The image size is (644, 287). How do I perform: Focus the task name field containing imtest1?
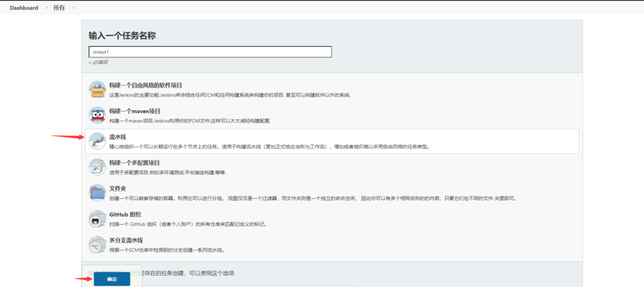(210, 52)
